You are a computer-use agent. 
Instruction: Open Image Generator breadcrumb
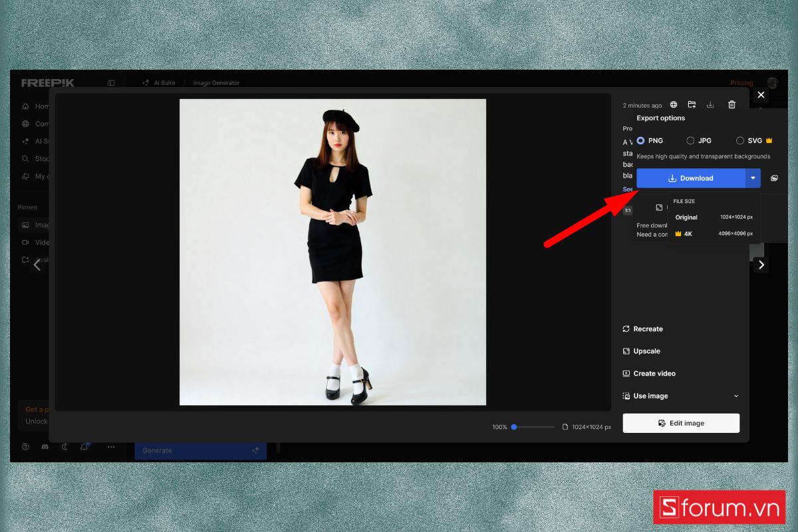coord(216,83)
